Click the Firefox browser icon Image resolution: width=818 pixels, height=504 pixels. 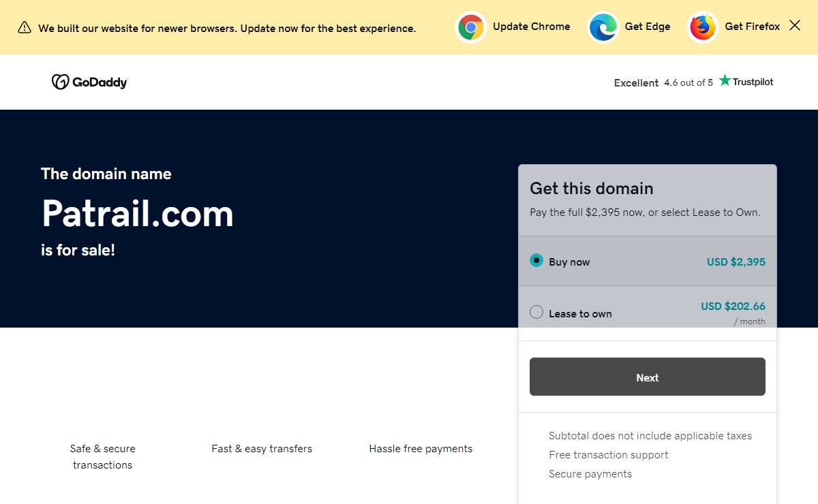(702, 27)
